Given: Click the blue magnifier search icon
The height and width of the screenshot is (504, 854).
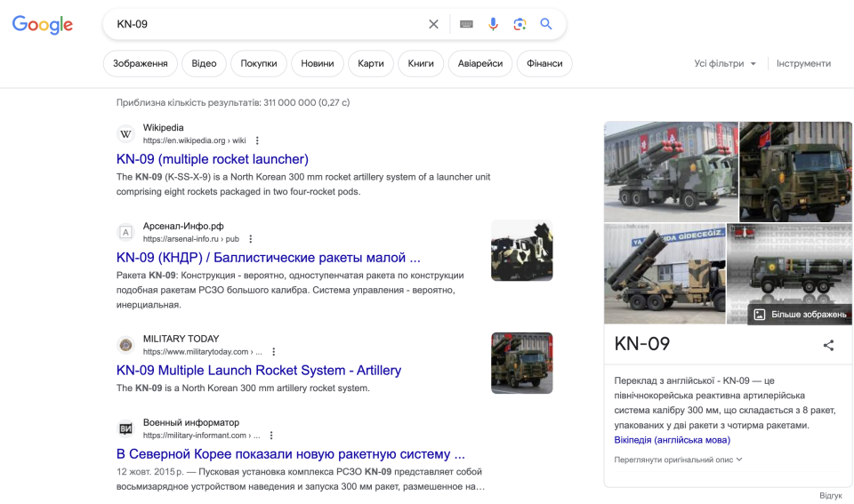Looking at the screenshot, I should [x=546, y=24].
